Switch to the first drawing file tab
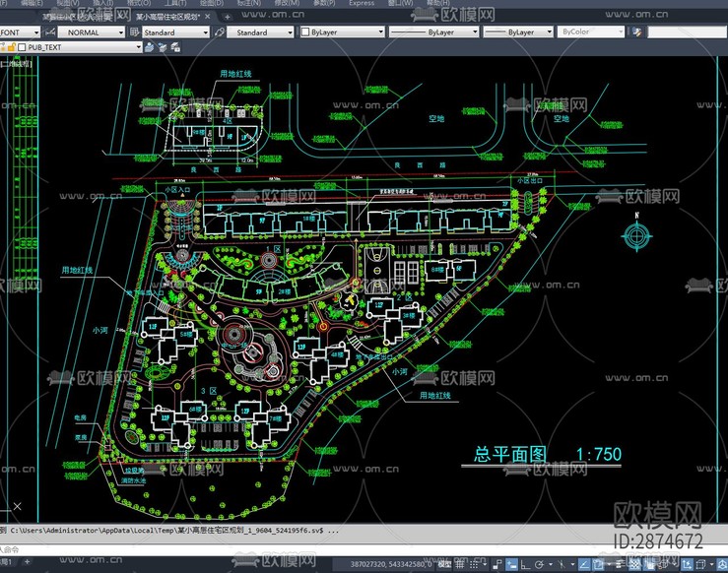 coord(77,17)
